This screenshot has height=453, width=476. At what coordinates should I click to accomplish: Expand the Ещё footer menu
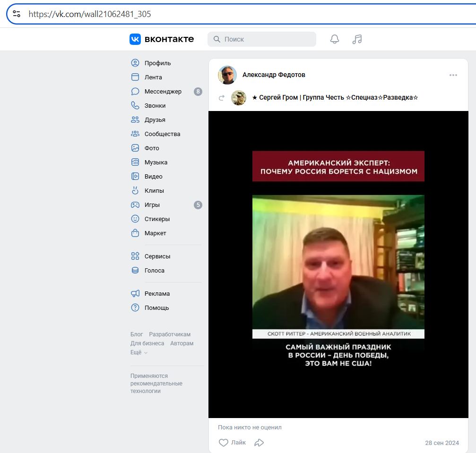[x=137, y=352]
